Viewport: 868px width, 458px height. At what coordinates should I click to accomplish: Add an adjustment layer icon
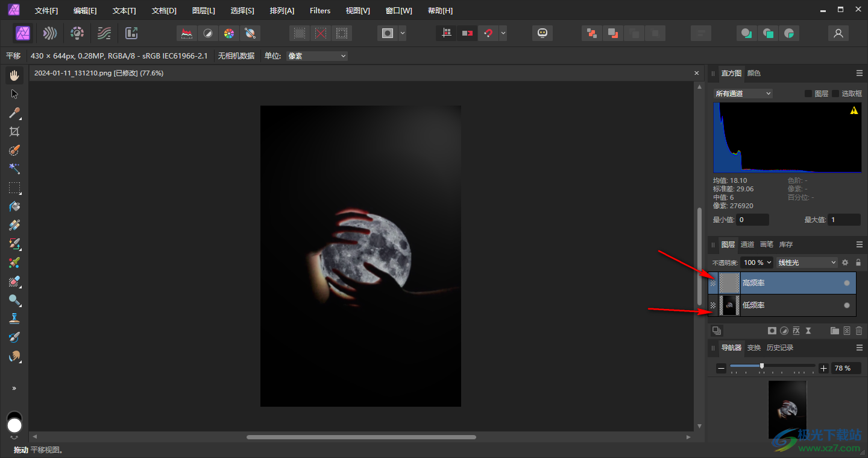click(784, 331)
